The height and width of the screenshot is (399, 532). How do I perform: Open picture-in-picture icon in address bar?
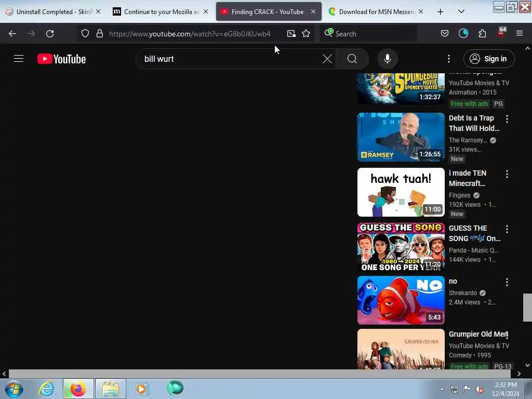[291, 34]
